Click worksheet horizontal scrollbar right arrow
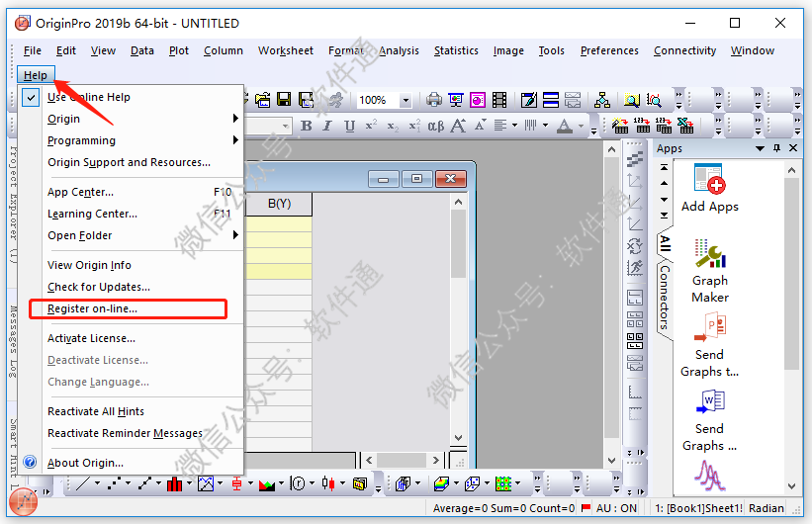The width and height of the screenshot is (812, 524). (435, 460)
